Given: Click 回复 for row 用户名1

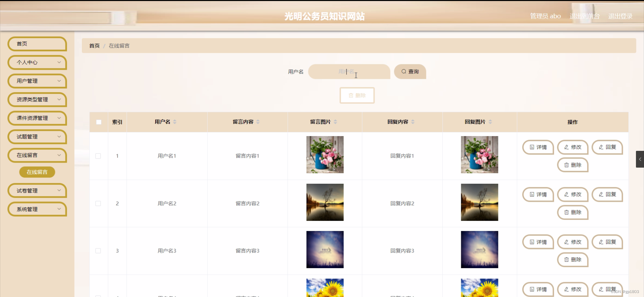Looking at the screenshot, I should pyautogui.click(x=607, y=147).
